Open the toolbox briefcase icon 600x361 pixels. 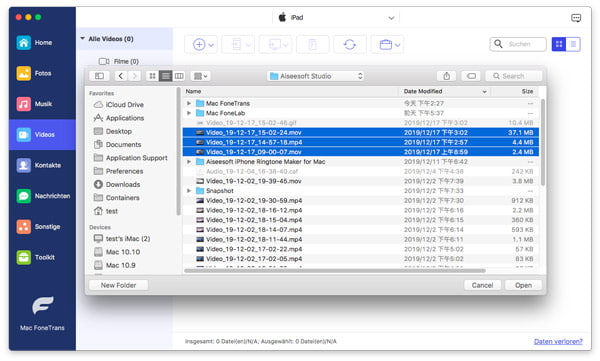385,44
